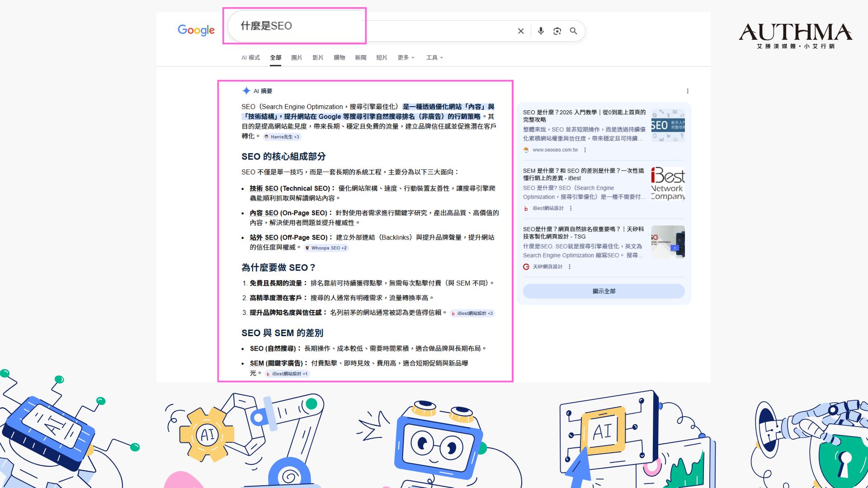The image size is (868, 488).
Task: Click the Google logo
Action: click(196, 30)
